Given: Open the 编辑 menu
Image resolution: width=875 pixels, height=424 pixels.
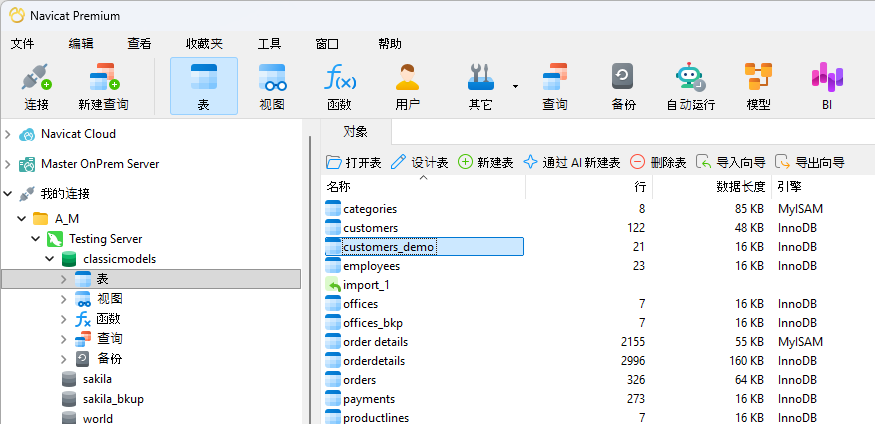Looking at the screenshot, I should [x=81, y=44].
